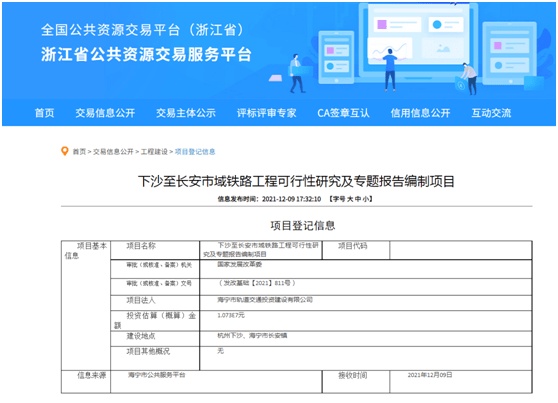Open the 交易信息公开 navigation item
This screenshot has width=558, height=403.
[105, 113]
